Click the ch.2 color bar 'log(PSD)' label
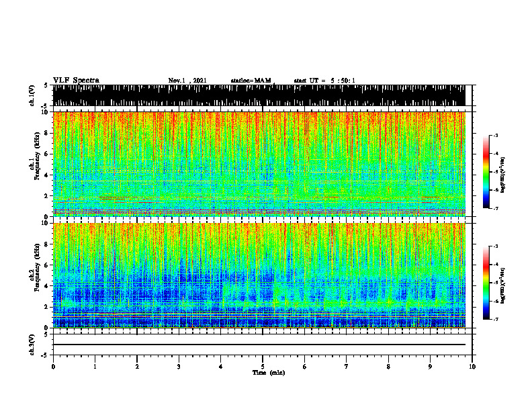Viewport: 532px width, 411px height. (503, 285)
